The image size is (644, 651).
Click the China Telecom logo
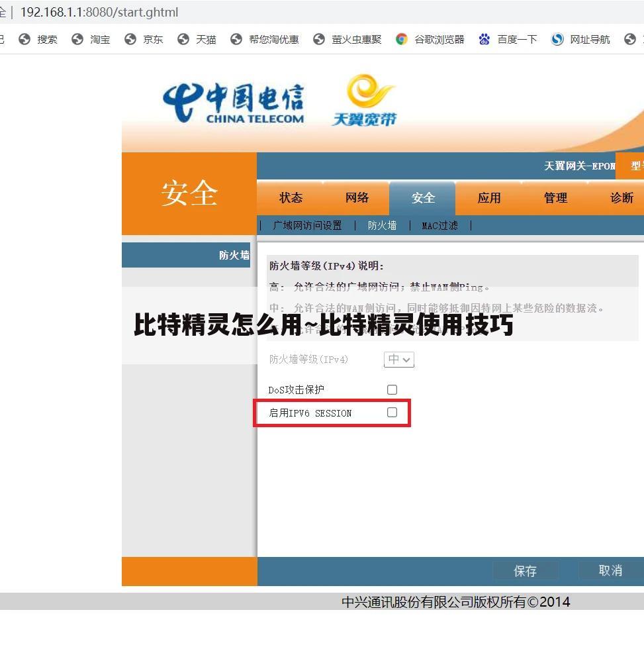[233, 103]
